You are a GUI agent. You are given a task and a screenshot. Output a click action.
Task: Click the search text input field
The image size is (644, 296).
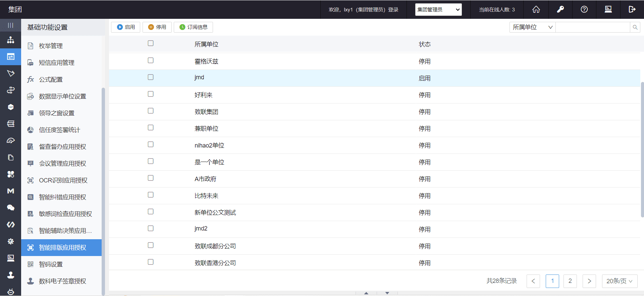point(593,27)
